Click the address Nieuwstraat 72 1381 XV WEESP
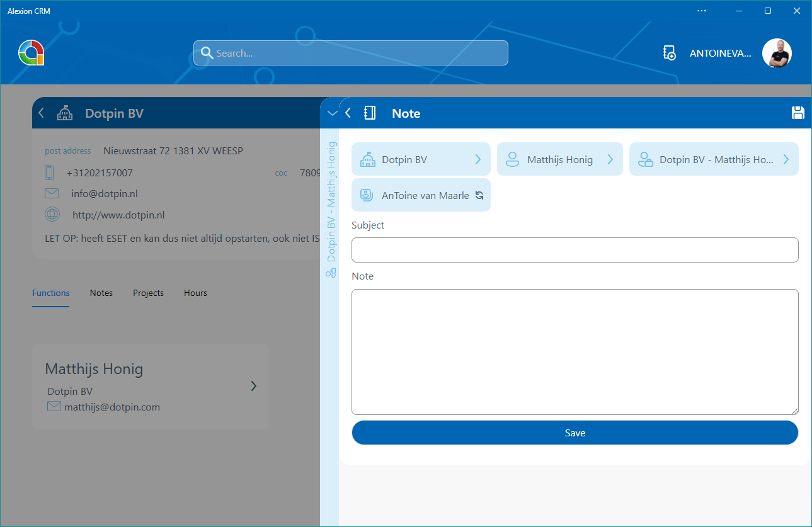The width and height of the screenshot is (812, 527). 173,150
